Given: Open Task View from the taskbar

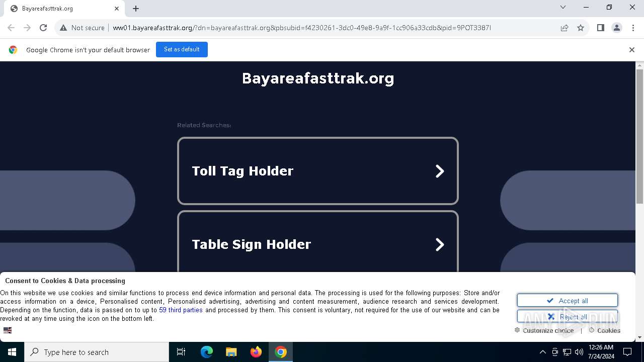Looking at the screenshot, I should click(181, 352).
